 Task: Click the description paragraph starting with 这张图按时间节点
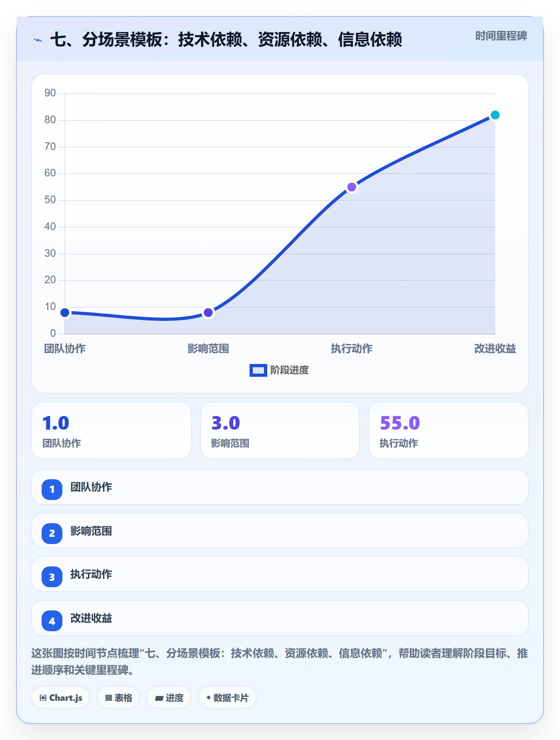point(280,662)
